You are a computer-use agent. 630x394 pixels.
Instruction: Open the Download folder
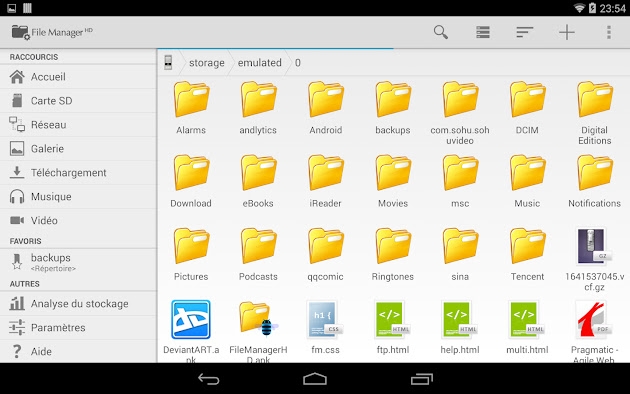coord(191,181)
